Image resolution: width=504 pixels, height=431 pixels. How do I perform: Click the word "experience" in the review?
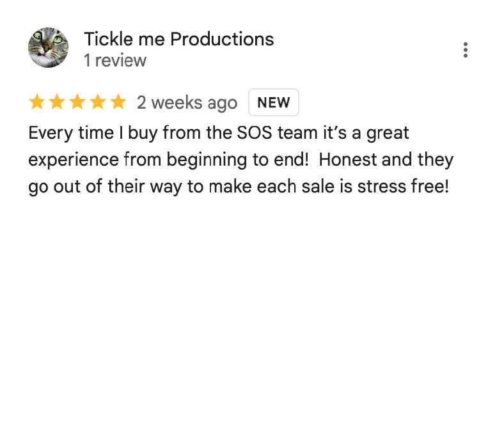point(74,161)
